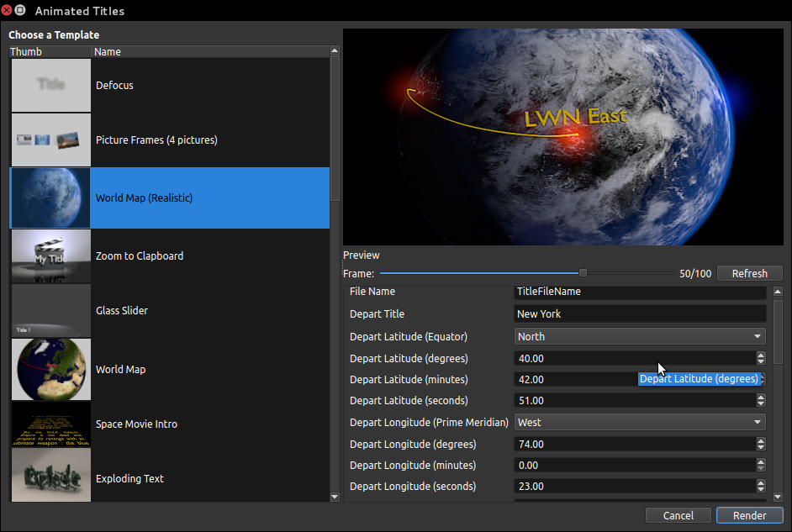Choose the Space Movie Intro thumbnail
The image size is (792, 532).
[x=50, y=424]
